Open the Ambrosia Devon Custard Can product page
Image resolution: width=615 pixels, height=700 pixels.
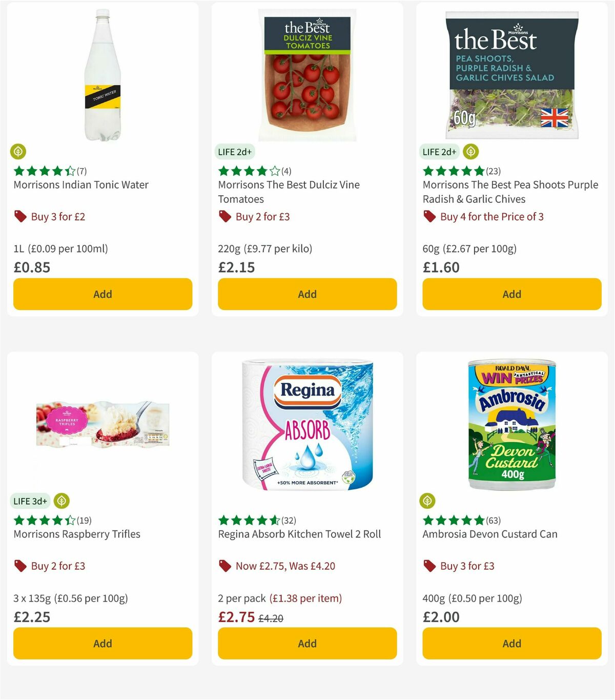(490, 533)
